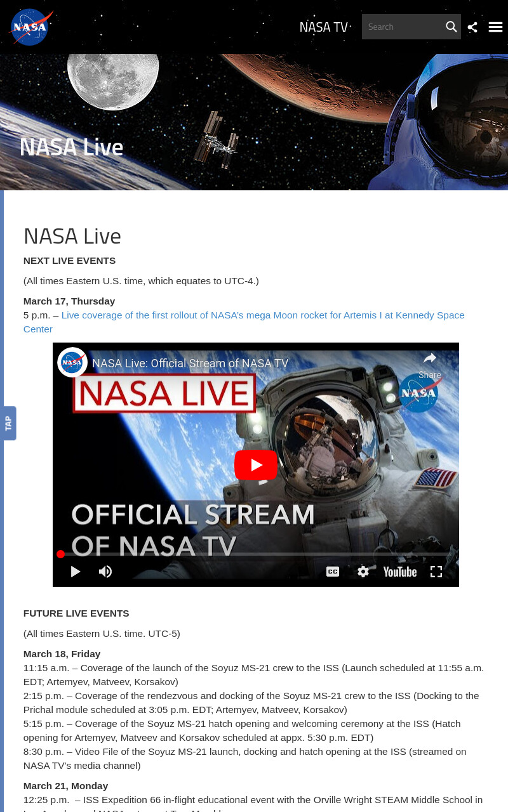Select 'March 21, Monday' date text
Image resolution: width=508 pixels, height=812 pixels.
coord(66,786)
